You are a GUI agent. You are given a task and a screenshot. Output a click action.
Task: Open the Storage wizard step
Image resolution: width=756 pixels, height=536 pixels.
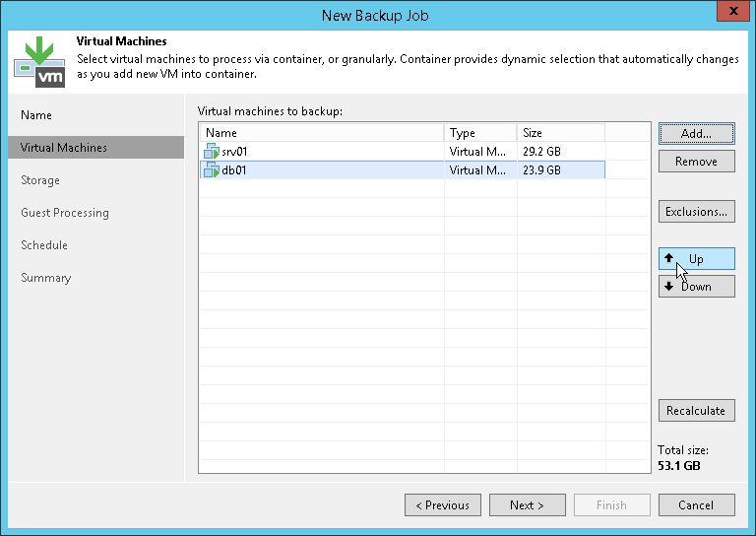click(40, 180)
